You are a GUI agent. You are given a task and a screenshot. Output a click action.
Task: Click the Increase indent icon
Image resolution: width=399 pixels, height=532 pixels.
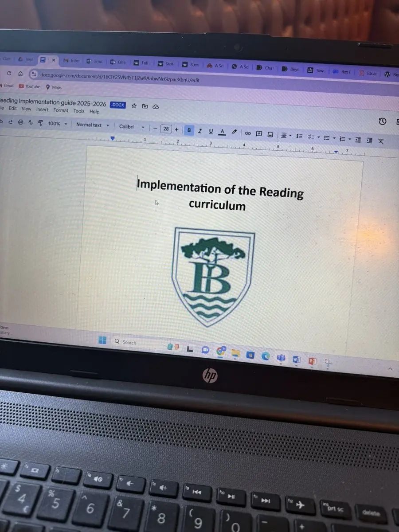[369, 141]
